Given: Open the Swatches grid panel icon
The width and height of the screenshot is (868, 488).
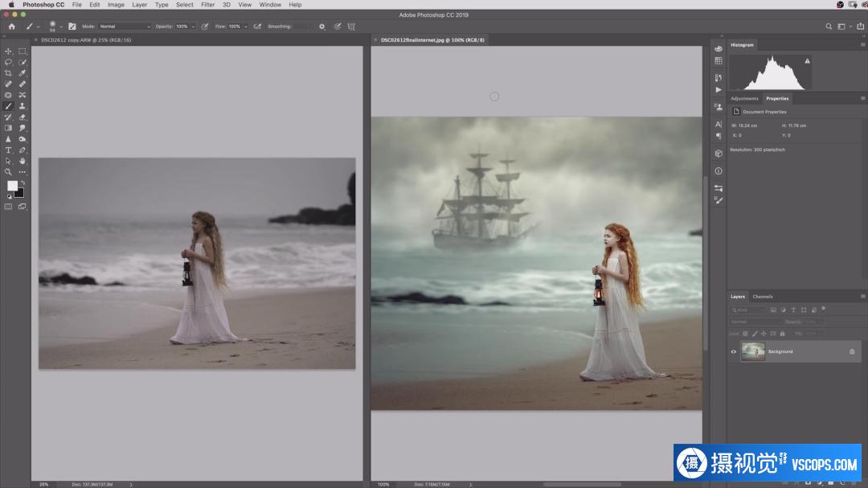Looking at the screenshot, I should point(719,60).
